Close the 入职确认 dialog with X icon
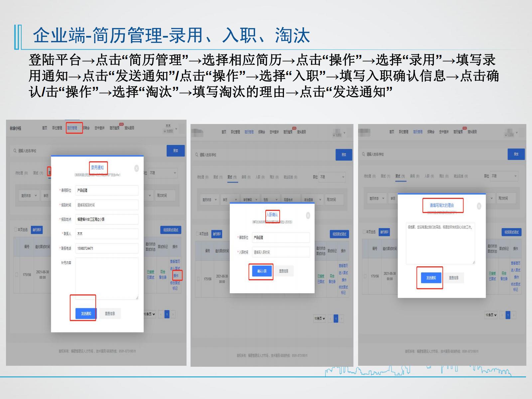Viewport: 532px width, 399px height. 308,215
